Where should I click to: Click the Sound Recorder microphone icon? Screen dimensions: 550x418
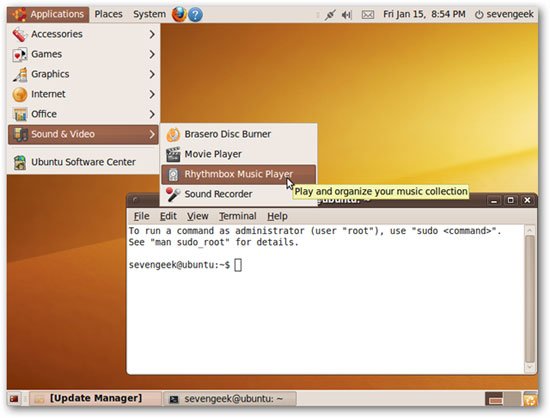coord(173,194)
